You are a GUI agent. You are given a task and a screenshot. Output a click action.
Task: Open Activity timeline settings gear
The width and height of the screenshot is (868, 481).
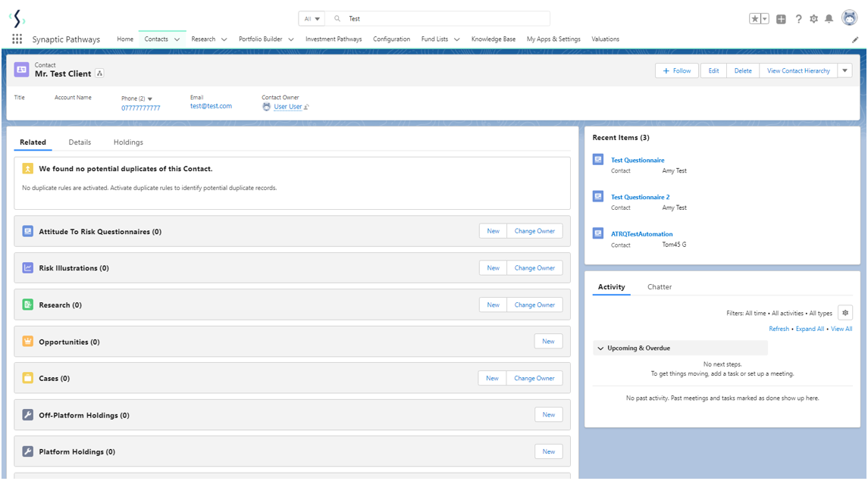pos(844,313)
